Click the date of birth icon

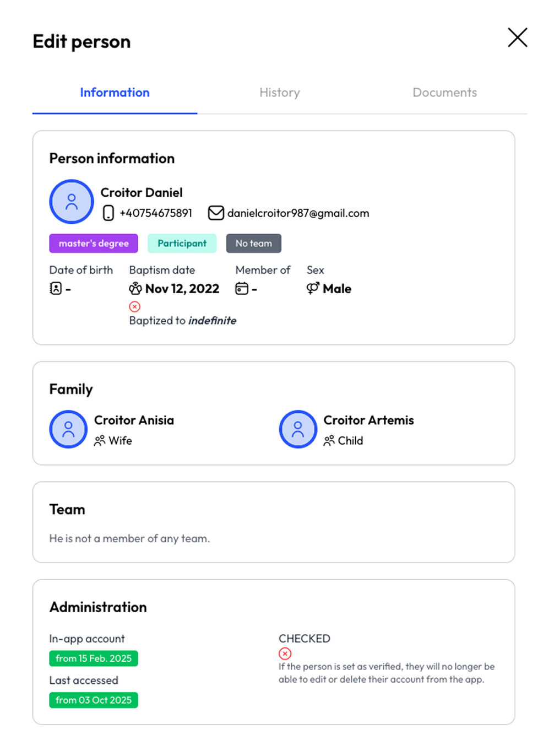(56, 288)
